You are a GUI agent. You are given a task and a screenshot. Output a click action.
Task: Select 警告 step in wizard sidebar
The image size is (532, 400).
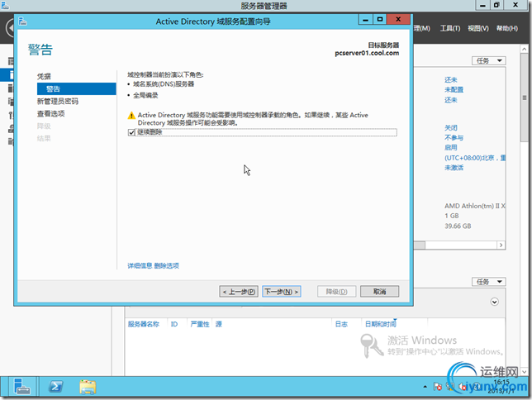pos(76,89)
